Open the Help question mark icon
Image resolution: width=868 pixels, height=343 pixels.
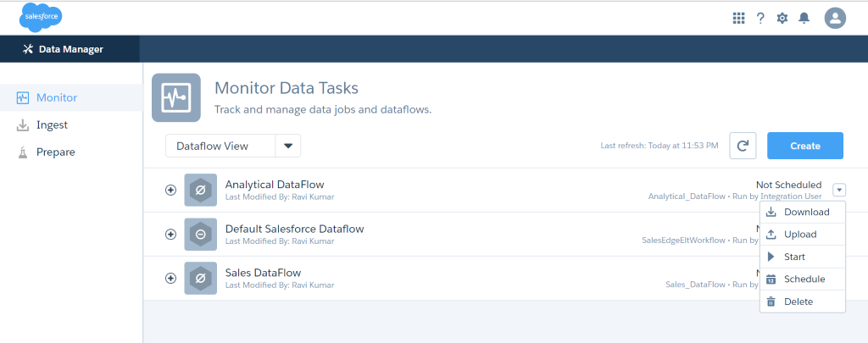coord(760,19)
